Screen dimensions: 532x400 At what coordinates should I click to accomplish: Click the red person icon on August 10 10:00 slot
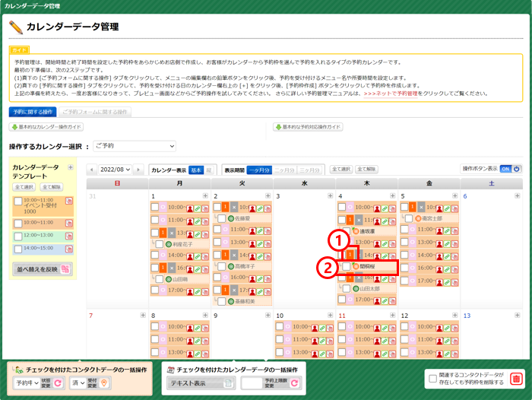tap(315, 328)
